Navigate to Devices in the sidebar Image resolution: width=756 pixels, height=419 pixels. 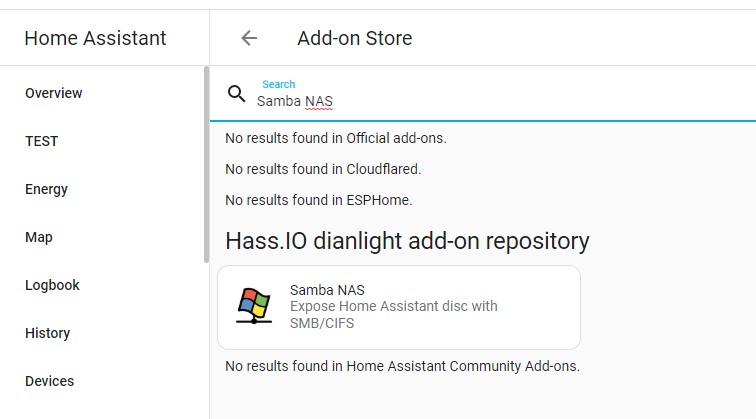pos(50,381)
